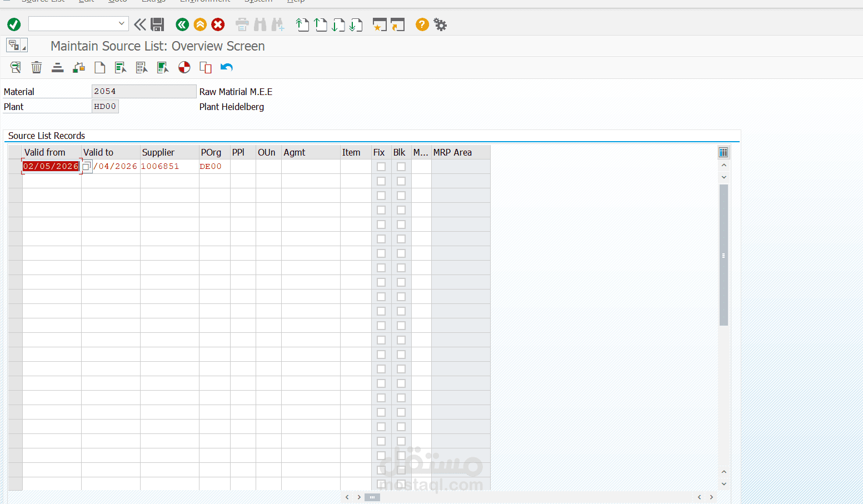Delete the selected record using the trash icon
The width and height of the screenshot is (863, 504).
point(37,67)
